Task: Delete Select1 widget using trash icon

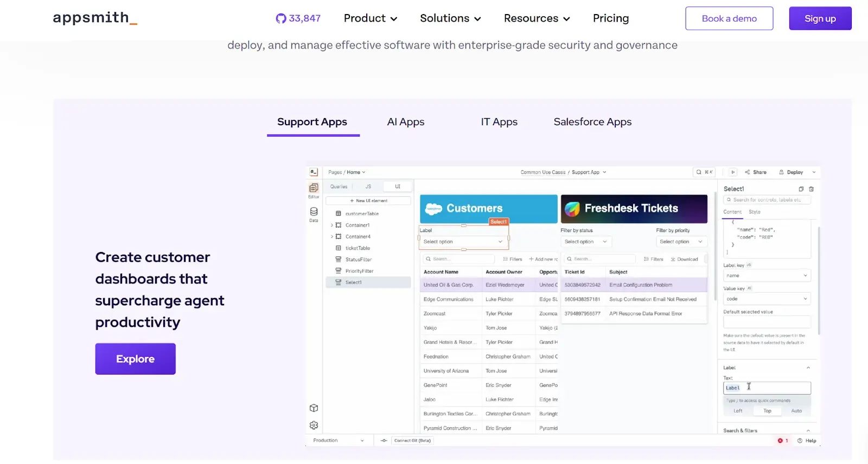Action: [x=812, y=189]
